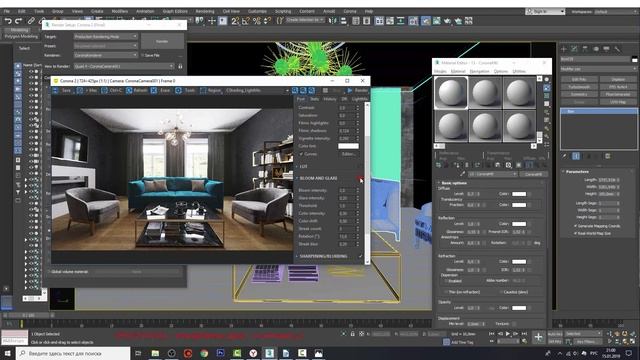Viewport: 640px width, 360px height.
Task: Toggle the Angle Snap icon
Action: pos(246,21)
